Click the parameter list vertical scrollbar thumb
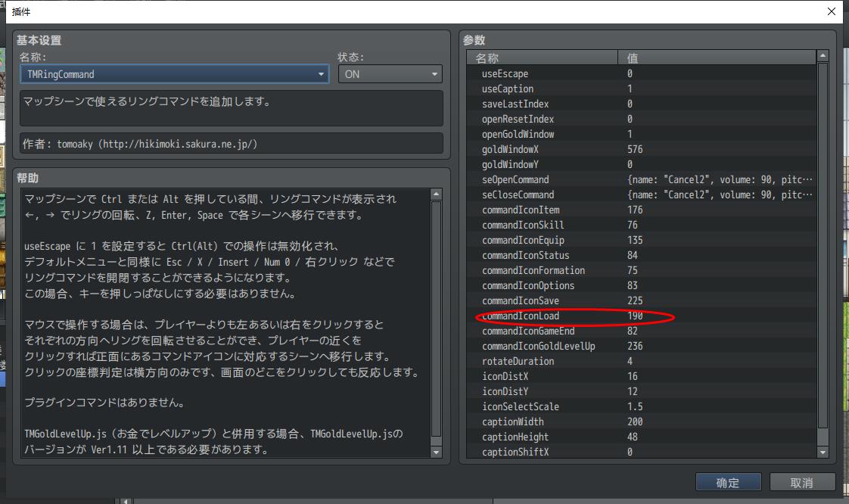 [823, 246]
